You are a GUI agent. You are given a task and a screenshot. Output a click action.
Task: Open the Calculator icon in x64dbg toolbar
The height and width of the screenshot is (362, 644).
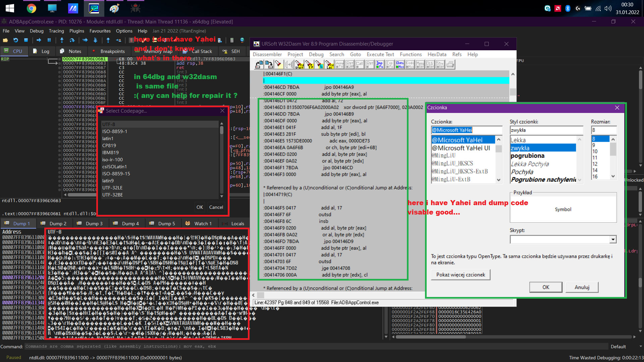231,40
